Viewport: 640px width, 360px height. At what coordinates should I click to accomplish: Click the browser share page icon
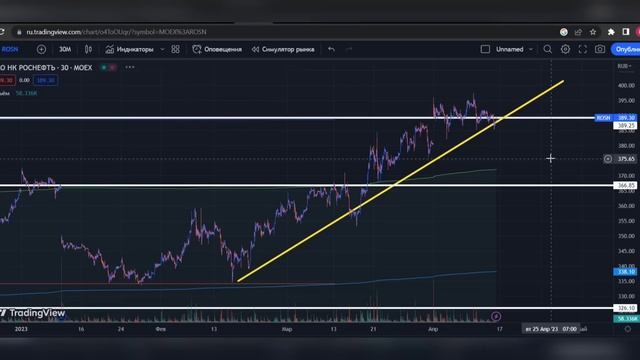[x=578, y=32]
